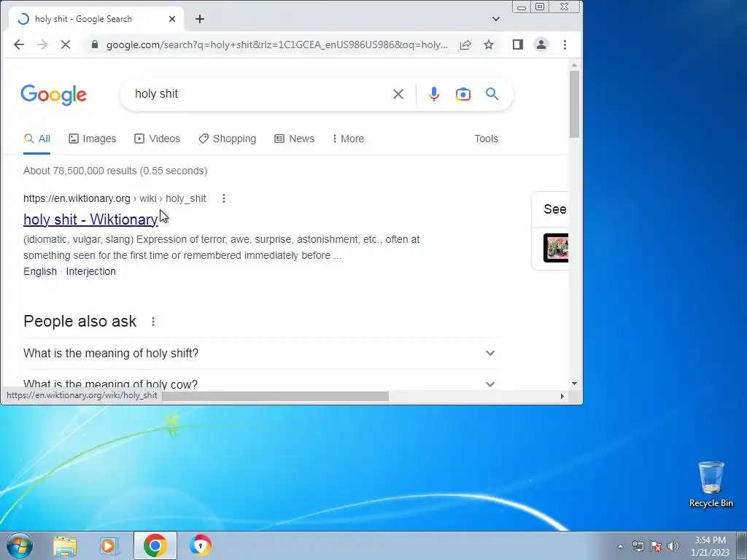Open the Chrome profile avatar menu
Screen dimensions: 747x560
coord(541,44)
